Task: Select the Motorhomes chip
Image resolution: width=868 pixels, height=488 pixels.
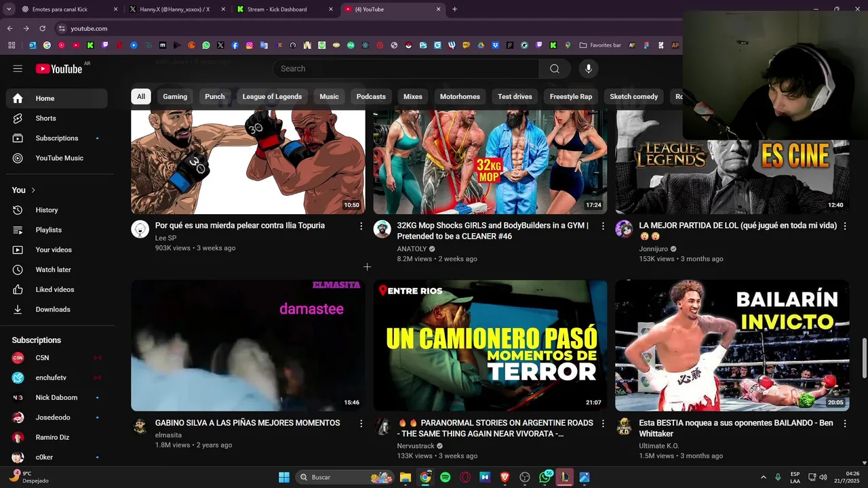Action: coord(460,96)
